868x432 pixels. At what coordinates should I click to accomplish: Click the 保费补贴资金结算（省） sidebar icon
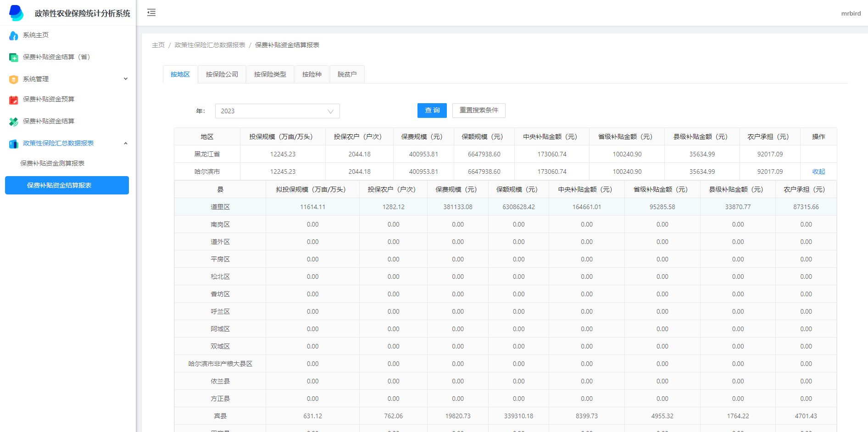[14, 57]
